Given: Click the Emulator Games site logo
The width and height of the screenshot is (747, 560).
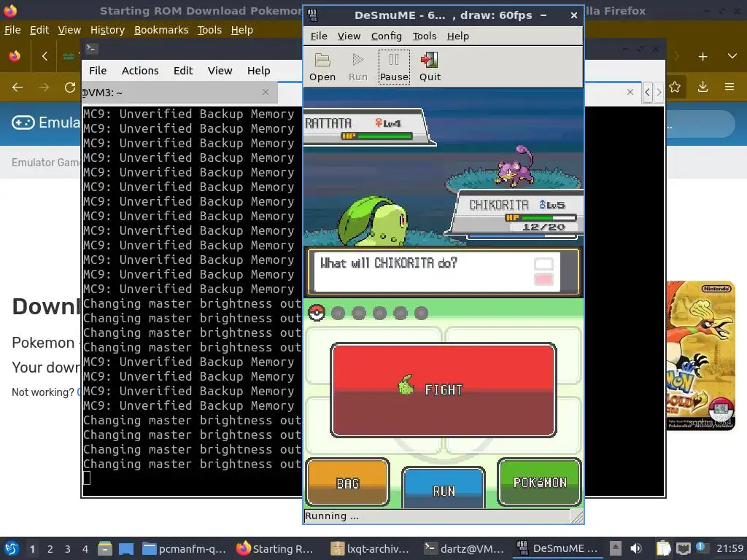Looking at the screenshot, I should (46, 122).
